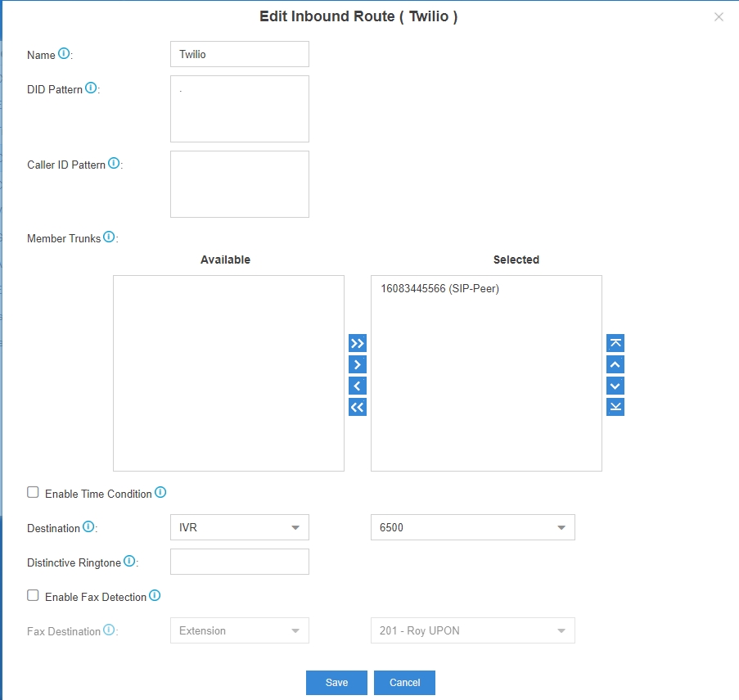Image resolution: width=739 pixels, height=700 pixels.
Task: Click inside the empty Available trunks list
Action: coord(228,373)
